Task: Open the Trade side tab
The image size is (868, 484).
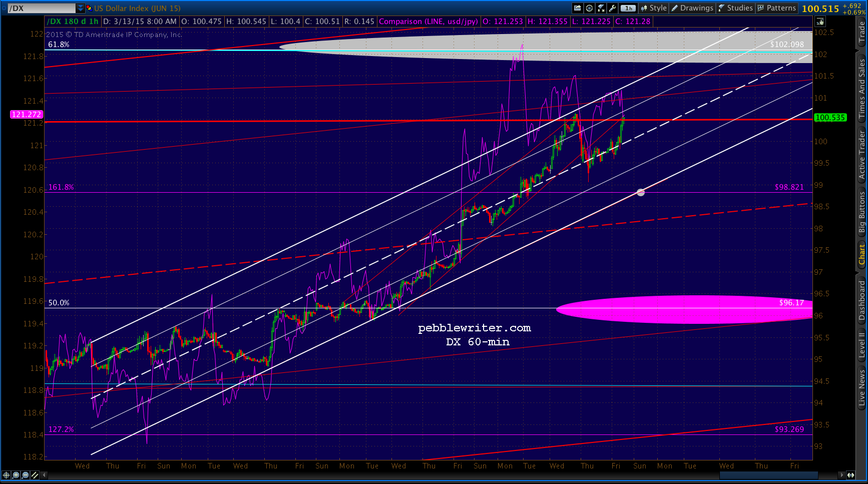Action: [861, 33]
